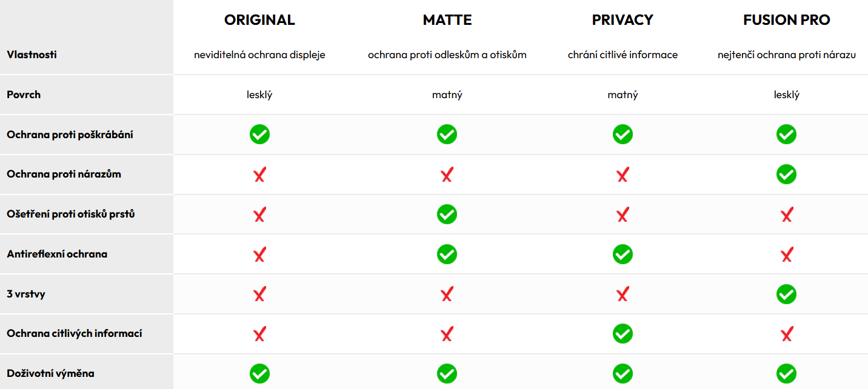Click the 'matný' surface value under Matte
Viewport: 868px width, 389px height.
[447, 95]
